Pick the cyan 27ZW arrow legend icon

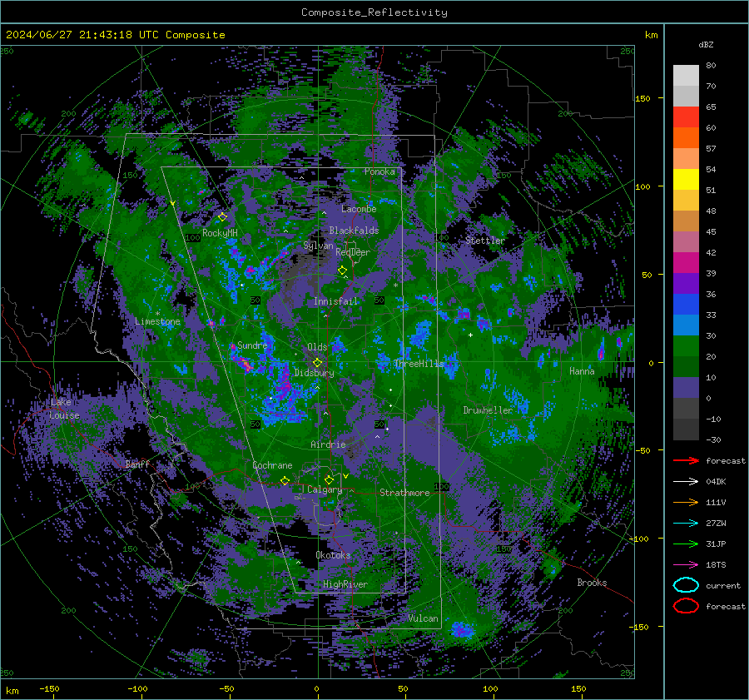tap(686, 523)
